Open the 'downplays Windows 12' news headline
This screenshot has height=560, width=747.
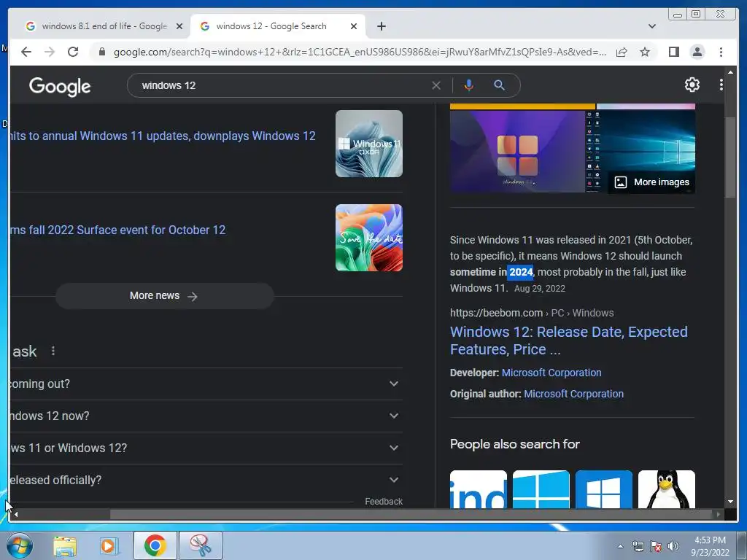pyautogui.click(x=162, y=136)
